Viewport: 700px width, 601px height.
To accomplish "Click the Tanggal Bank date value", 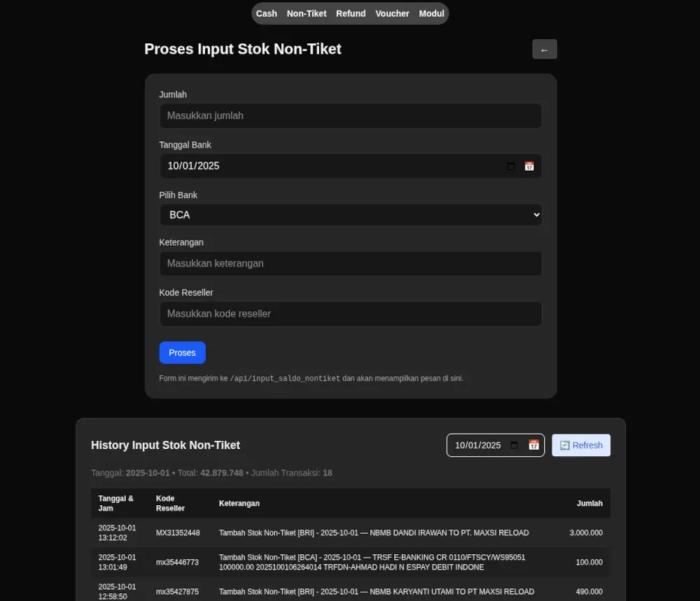I will pos(194,167).
